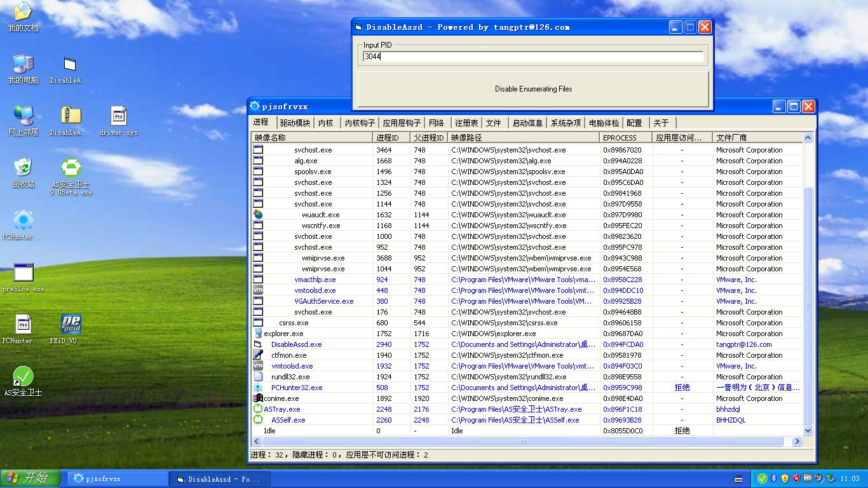868x488 pixels.
Task: Click the explorer.exe process icon
Action: pyautogui.click(x=258, y=334)
